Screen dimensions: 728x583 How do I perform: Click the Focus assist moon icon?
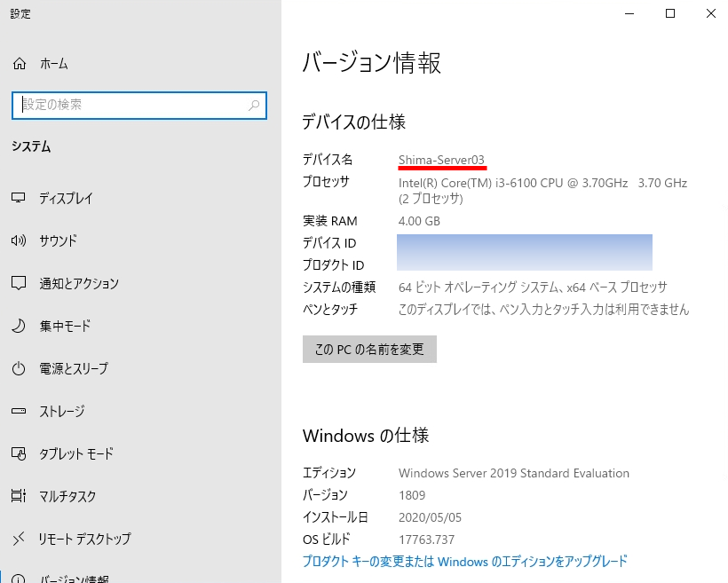pyautogui.click(x=19, y=326)
